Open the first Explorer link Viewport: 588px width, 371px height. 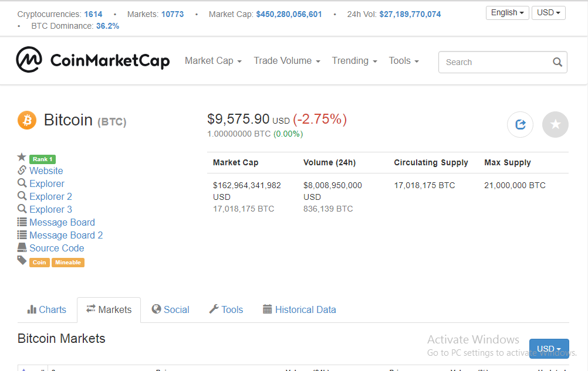[x=47, y=184]
